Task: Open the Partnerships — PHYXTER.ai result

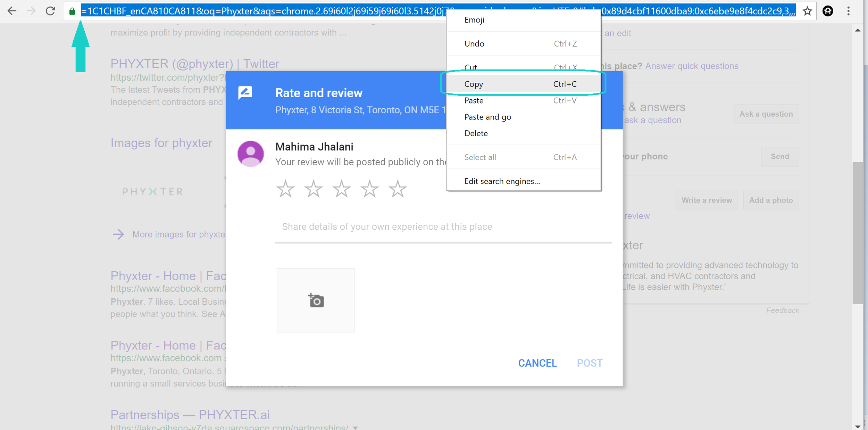Action: tap(190, 415)
